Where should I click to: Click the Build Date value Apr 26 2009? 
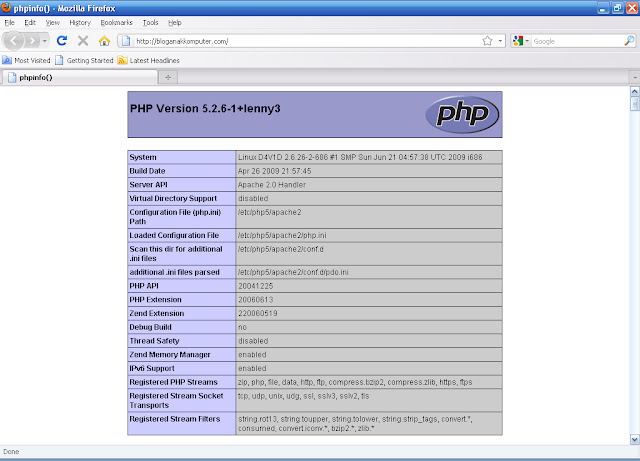274,171
